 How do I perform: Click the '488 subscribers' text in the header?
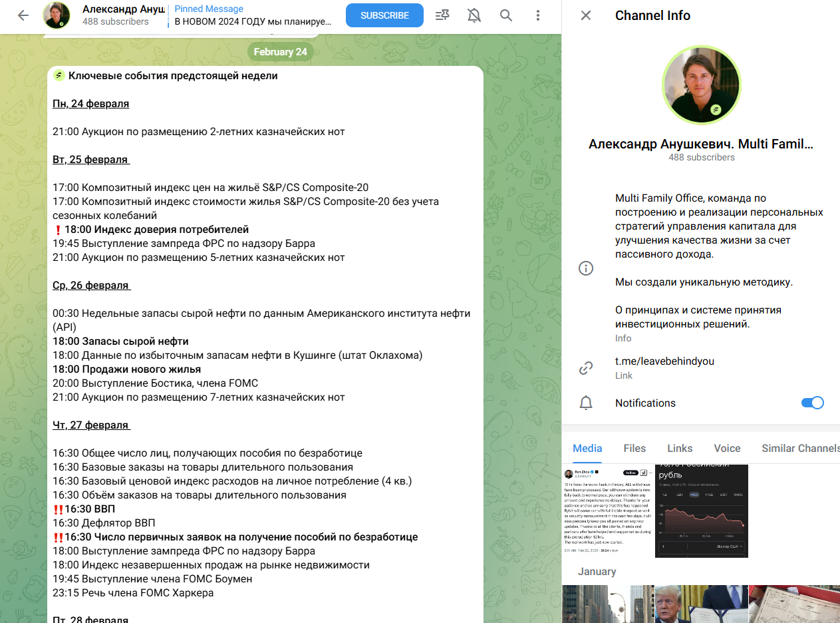(x=116, y=21)
